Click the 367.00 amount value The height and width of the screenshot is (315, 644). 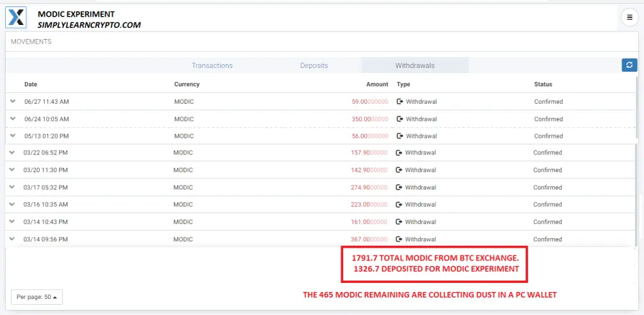click(369, 239)
